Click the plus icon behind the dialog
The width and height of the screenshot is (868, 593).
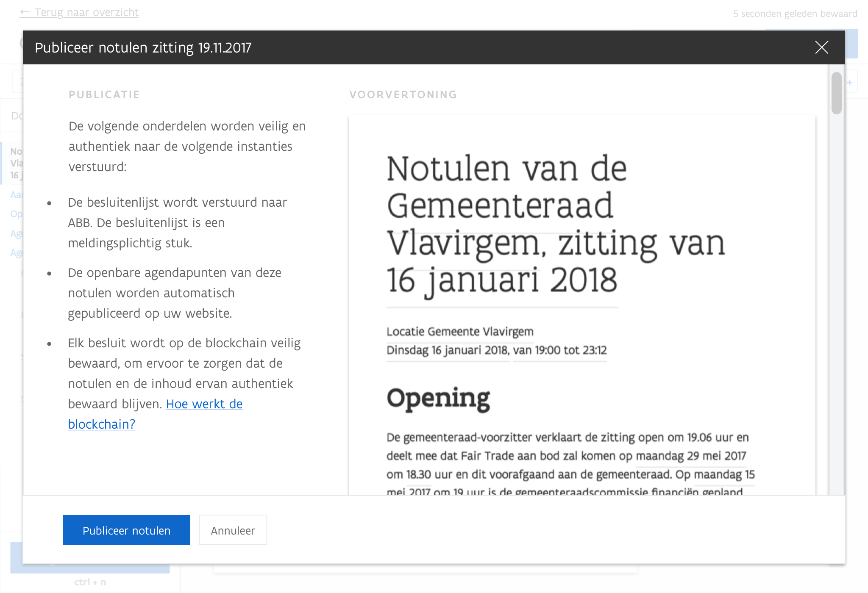849,83
